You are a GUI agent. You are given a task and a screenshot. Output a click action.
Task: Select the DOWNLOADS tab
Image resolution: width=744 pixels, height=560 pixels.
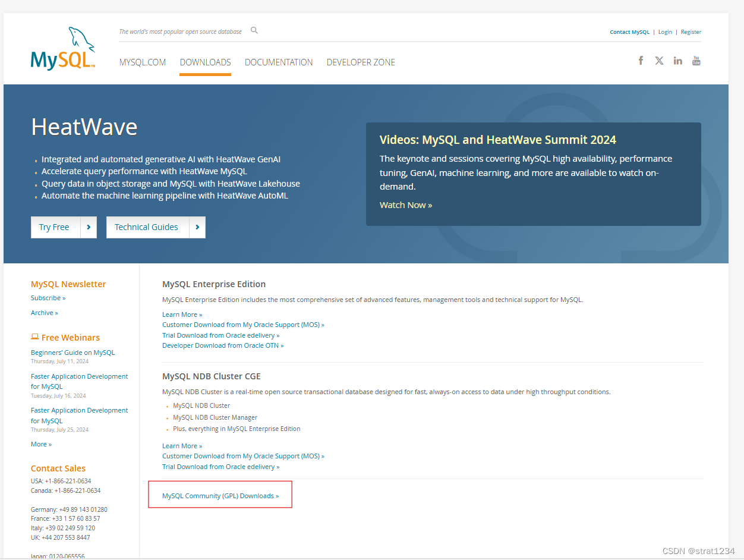[x=205, y=62]
